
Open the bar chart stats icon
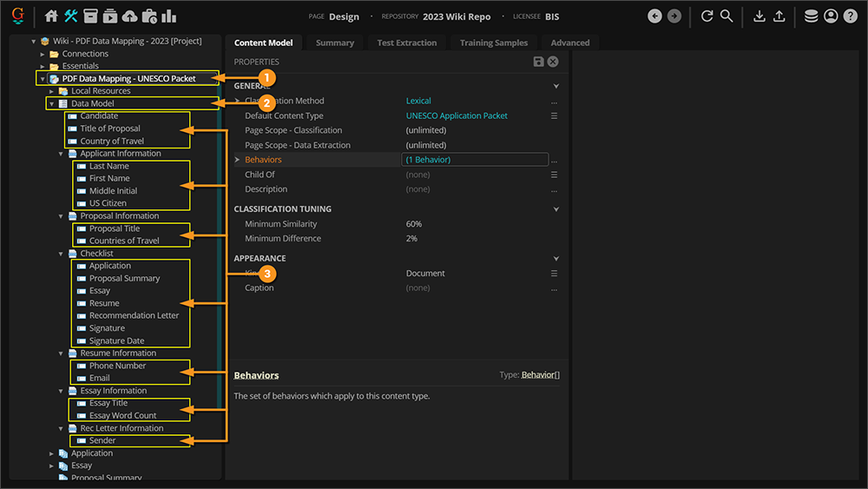click(168, 17)
